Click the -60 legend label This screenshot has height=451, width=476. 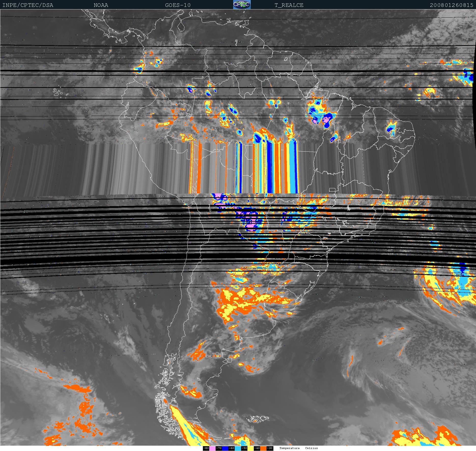[x=231, y=448]
